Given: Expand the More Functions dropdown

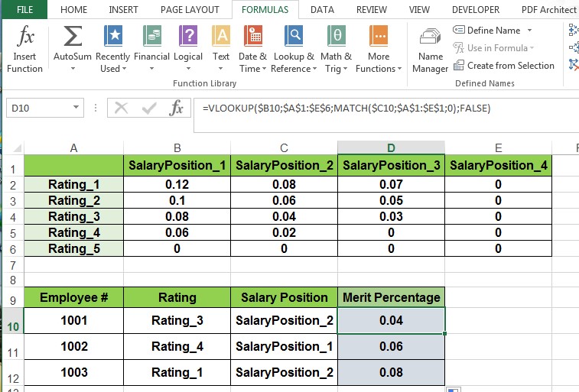Looking at the screenshot, I should coord(379,49).
